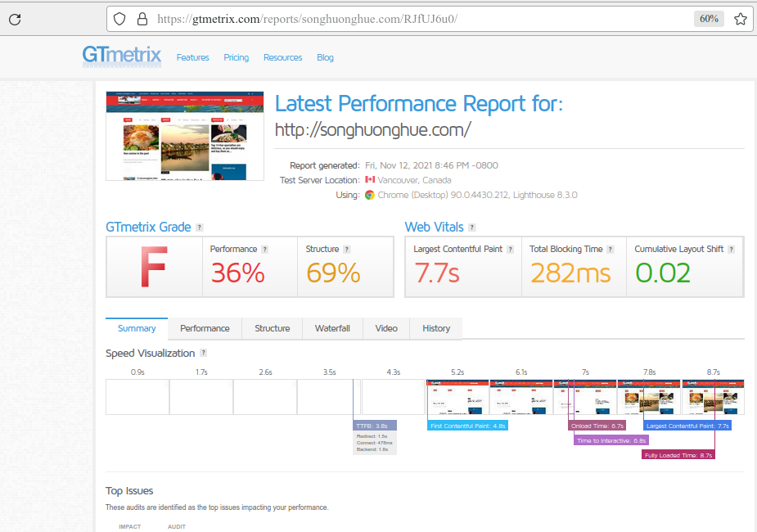The image size is (757, 532).
Task: Click the Time to Interactive: 6.8s marker
Action: point(611,440)
